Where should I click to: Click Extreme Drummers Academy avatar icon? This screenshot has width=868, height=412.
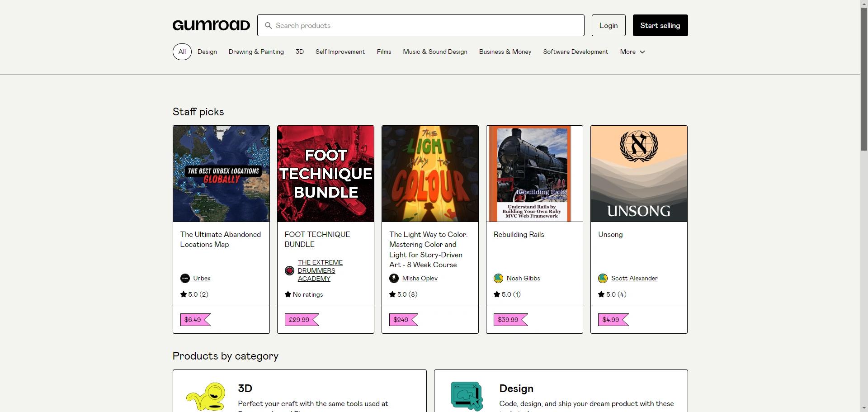point(289,270)
